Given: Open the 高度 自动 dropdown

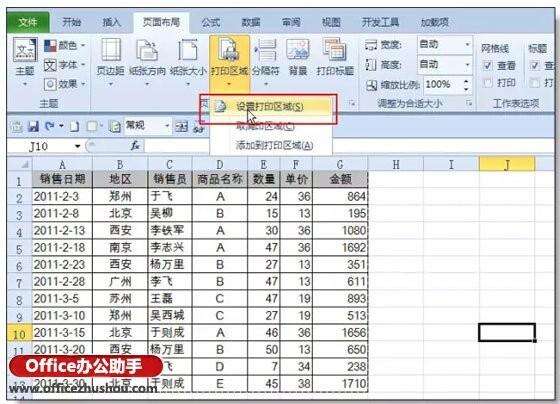Looking at the screenshot, I should [467, 65].
